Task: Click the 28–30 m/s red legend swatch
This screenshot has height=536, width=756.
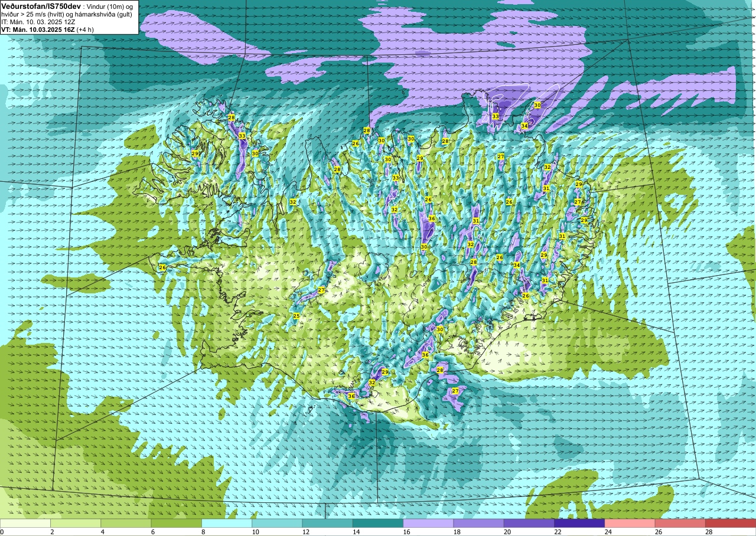Action: click(730, 523)
